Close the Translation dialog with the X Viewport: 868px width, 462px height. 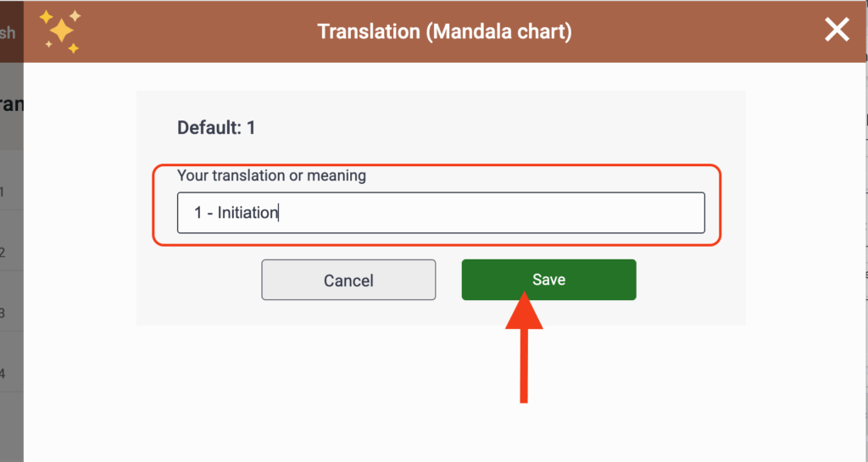[837, 31]
